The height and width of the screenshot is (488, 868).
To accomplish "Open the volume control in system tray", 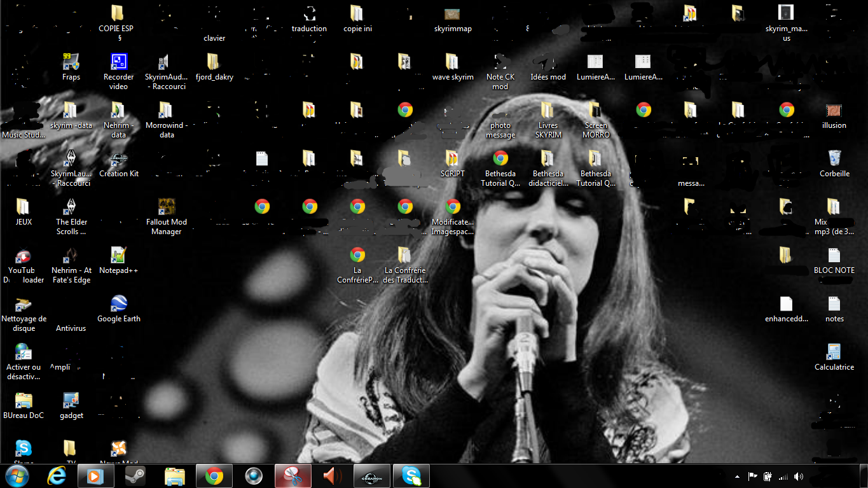I will 798,477.
